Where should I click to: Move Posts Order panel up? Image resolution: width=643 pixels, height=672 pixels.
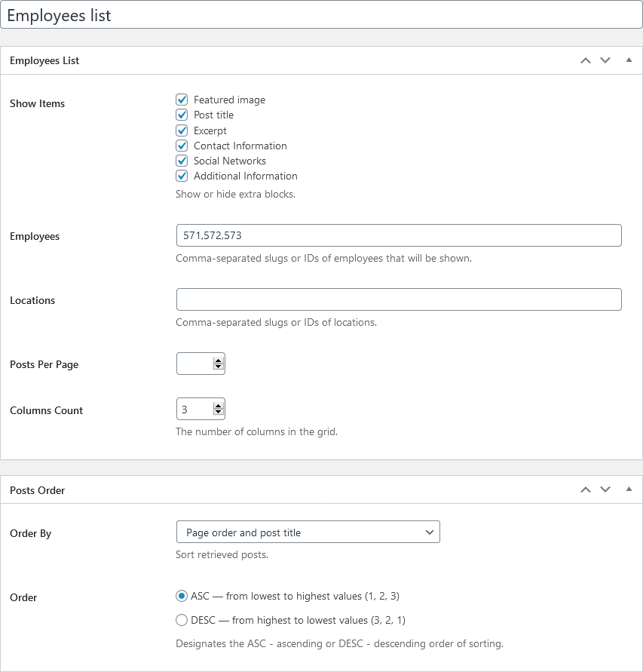coord(586,489)
